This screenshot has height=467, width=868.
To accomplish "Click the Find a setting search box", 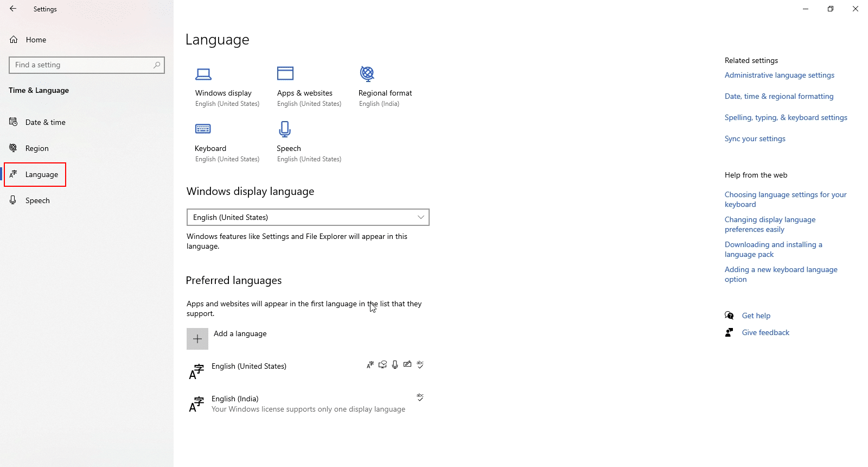I will point(87,65).
